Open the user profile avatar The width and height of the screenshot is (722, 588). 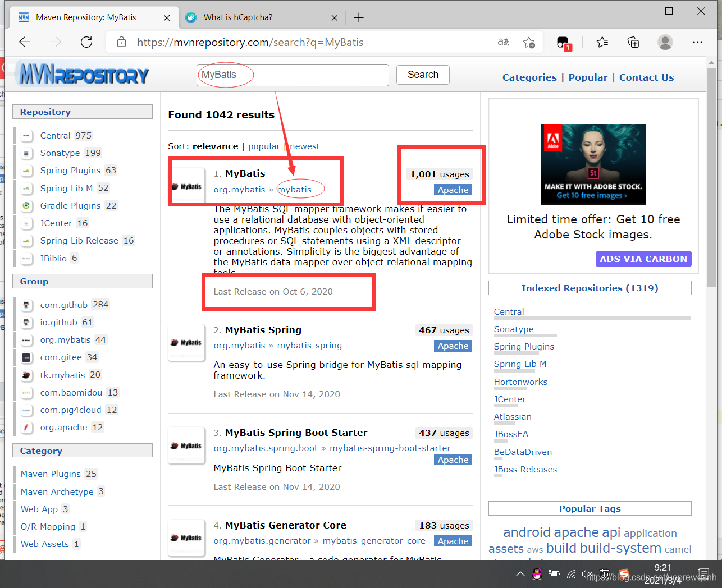pos(665,42)
